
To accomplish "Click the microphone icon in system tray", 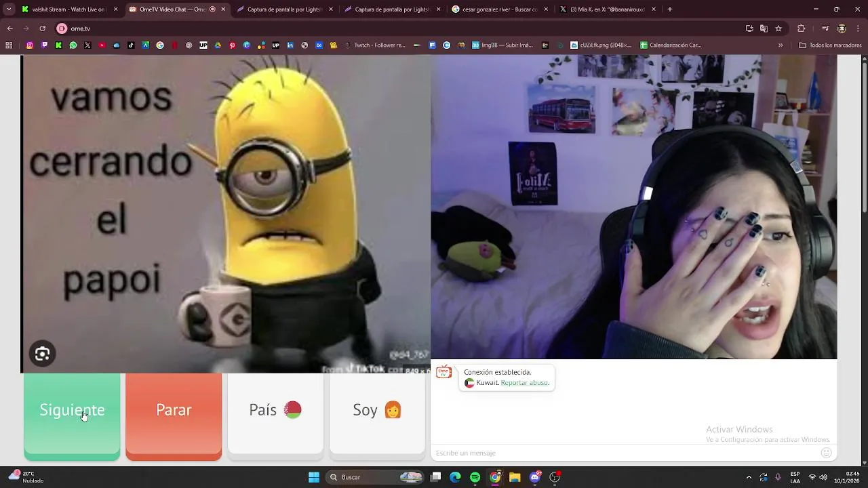I will [x=778, y=477].
